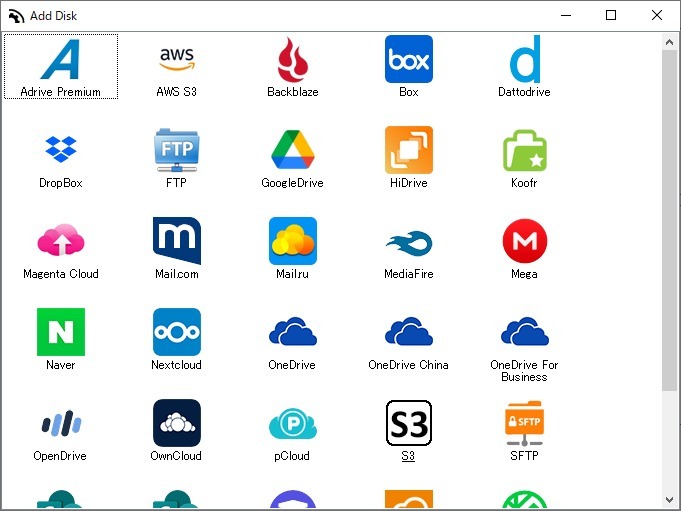Click the 'Magenta Cloud' label text

click(61, 274)
